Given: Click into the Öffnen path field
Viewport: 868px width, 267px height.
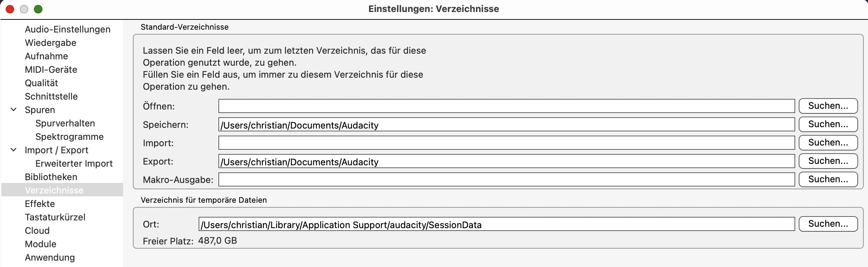Looking at the screenshot, I should coord(506,106).
